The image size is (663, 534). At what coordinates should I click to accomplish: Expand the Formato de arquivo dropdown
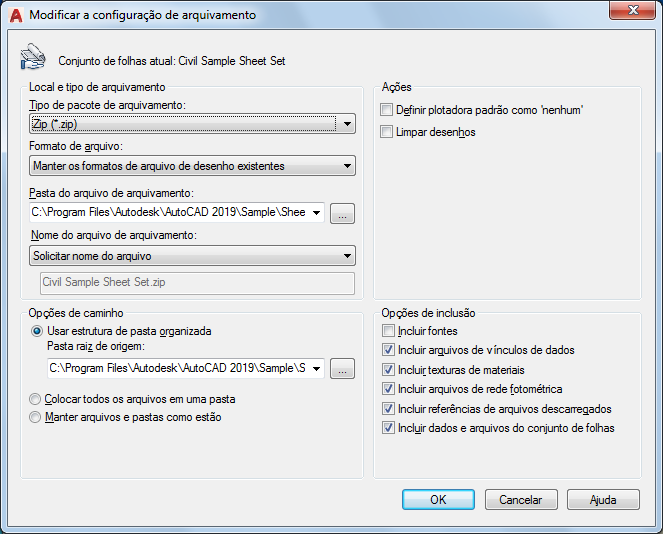192,166
